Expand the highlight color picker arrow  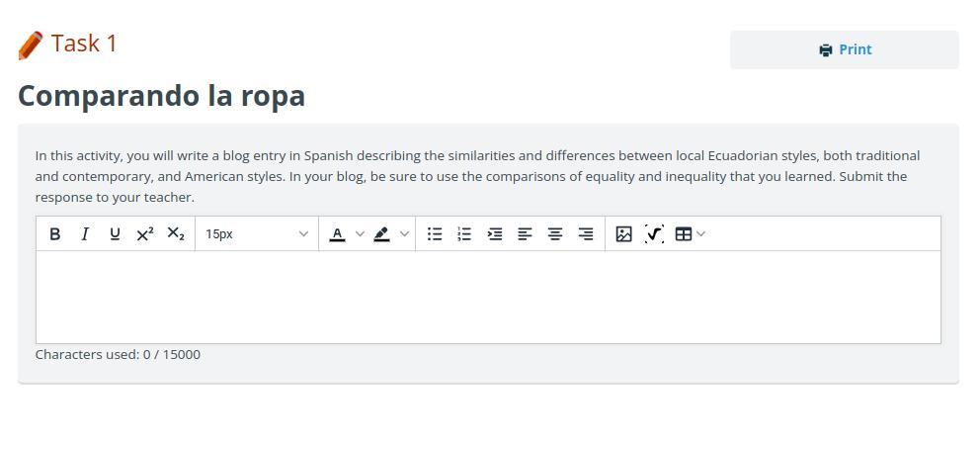click(404, 234)
